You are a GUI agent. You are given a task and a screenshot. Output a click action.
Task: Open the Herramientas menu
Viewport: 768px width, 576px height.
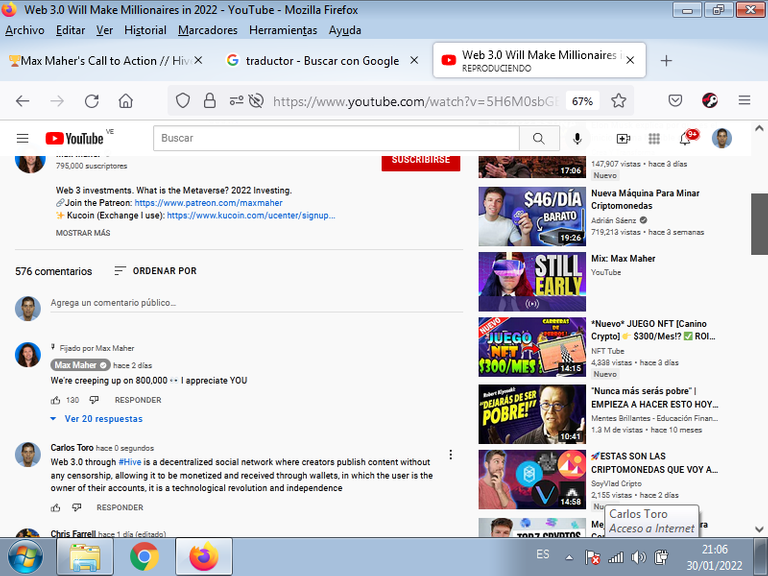point(283,30)
